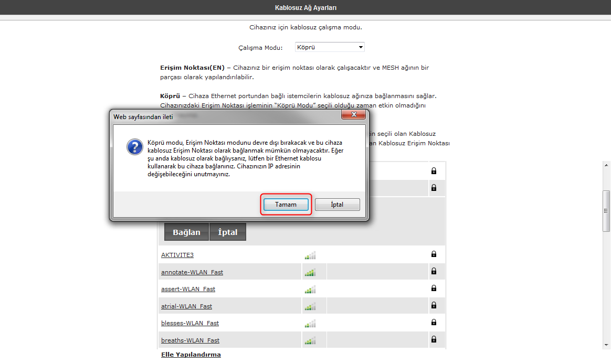Click the scrollbar down arrow
Screen dimensions: 611x364
tap(607, 344)
